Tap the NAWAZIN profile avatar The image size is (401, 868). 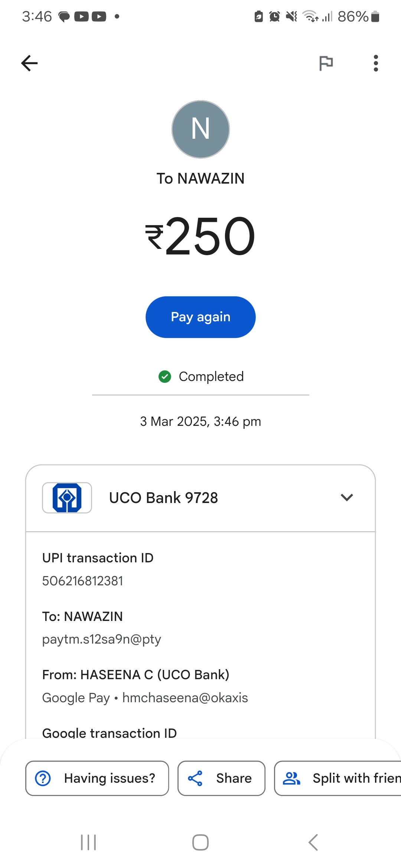[200, 129]
